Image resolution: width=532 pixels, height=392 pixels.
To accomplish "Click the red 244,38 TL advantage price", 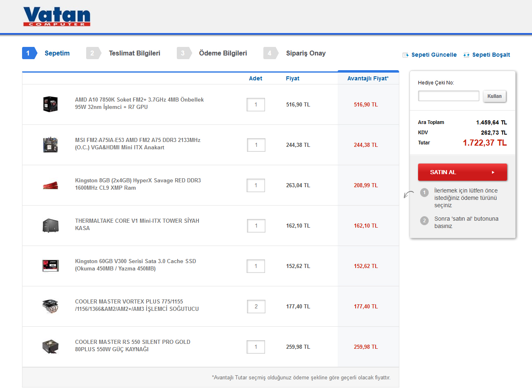I will coord(366,145).
